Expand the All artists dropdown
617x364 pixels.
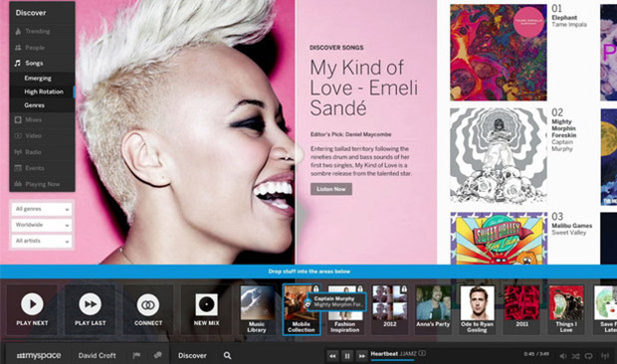(42, 241)
